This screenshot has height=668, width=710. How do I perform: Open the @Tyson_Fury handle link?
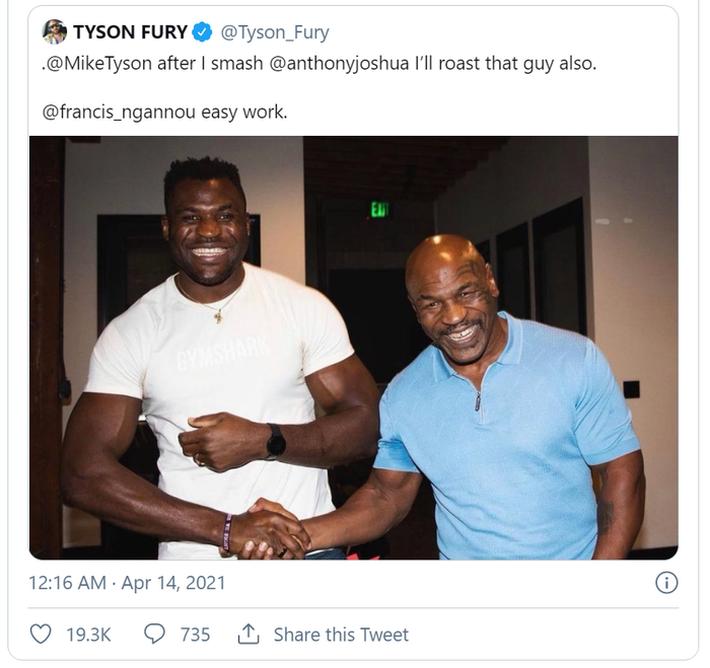click(x=274, y=33)
